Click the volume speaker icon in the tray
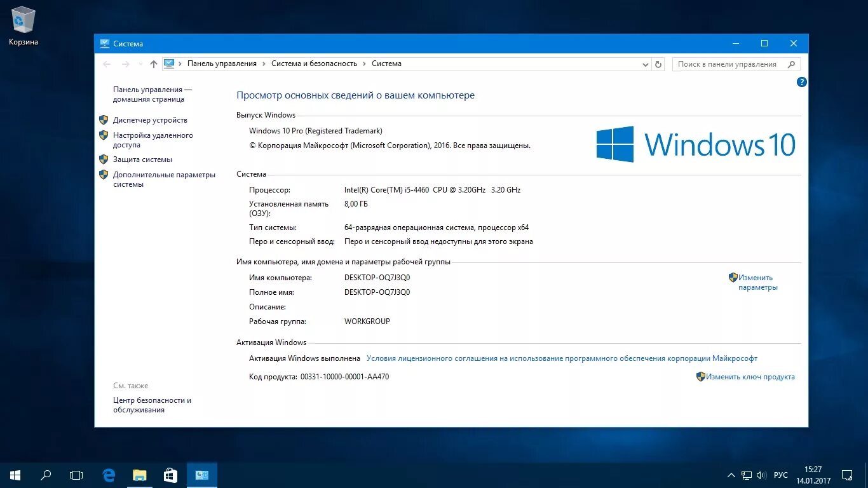This screenshot has height=488, width=868. [761, 475]
